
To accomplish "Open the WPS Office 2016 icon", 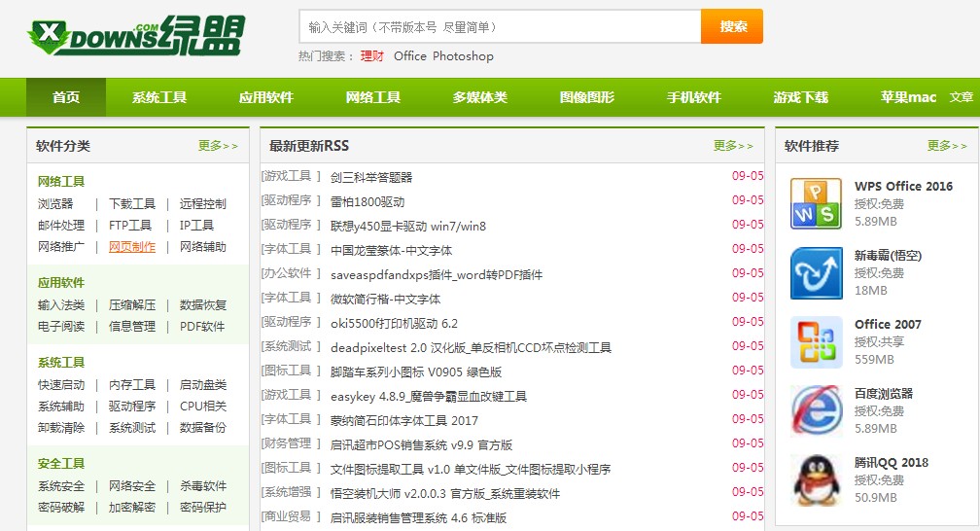I will click(816, 204).
